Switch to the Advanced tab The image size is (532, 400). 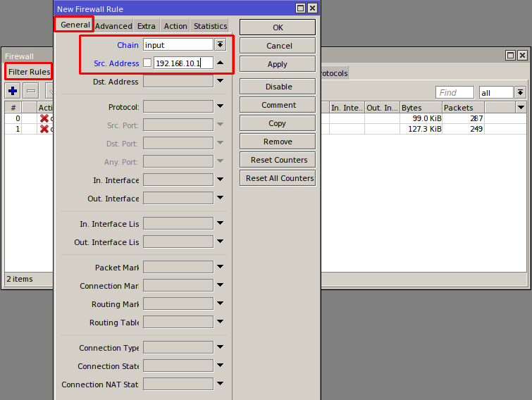point(113,26)
